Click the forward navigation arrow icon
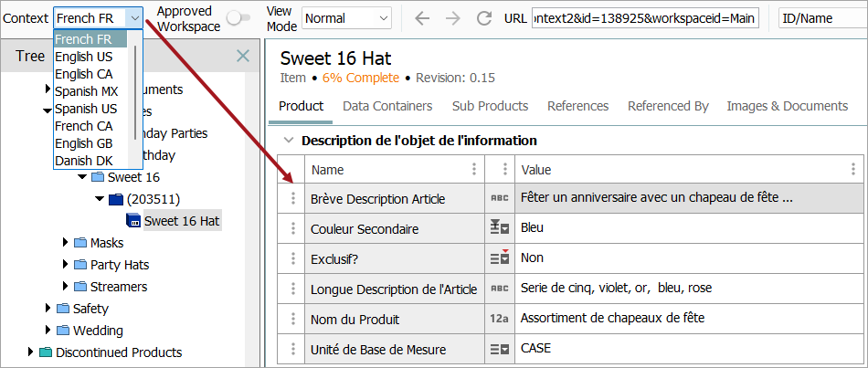This screenshot has height=368, width=868. pyautogui.click(x=453, y=18)
